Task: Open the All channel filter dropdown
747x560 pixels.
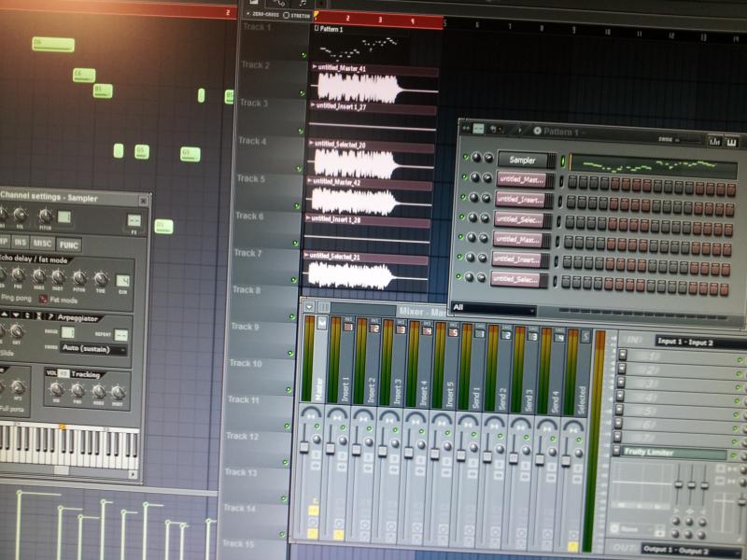Action: tap(493, 308)
